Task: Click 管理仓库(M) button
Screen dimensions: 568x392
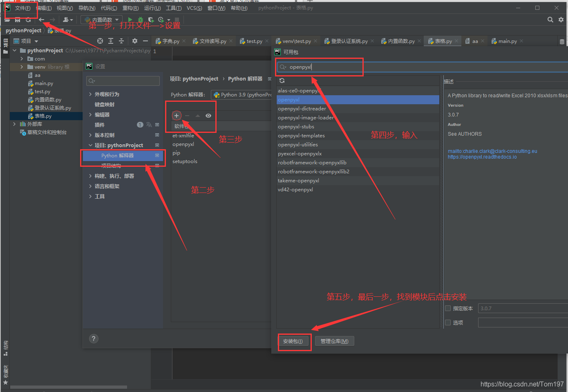Action: [x=334, y=341]
